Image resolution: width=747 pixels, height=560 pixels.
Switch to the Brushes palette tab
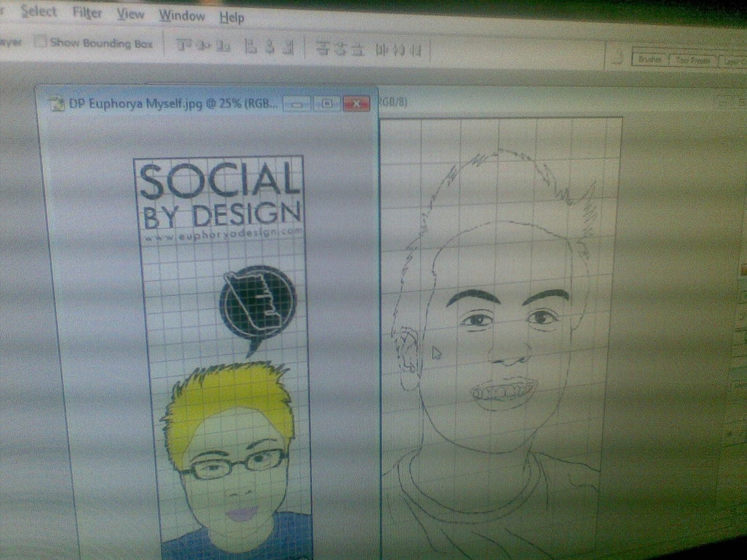click(649, 59)
